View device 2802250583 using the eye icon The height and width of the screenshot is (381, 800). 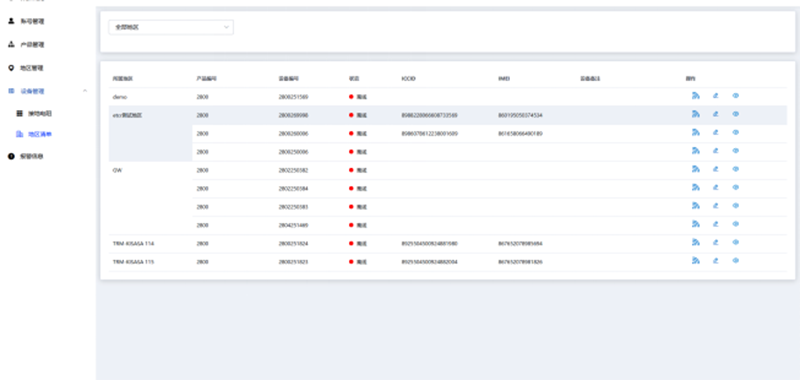point(735,206)
